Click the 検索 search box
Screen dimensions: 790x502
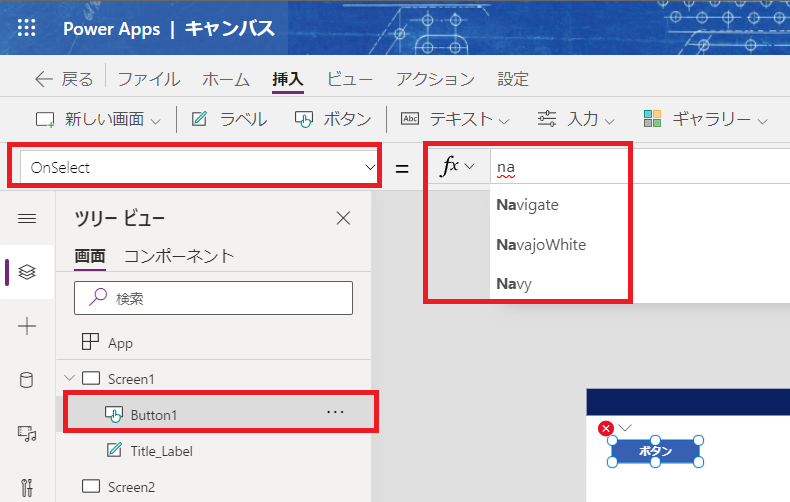tap(213, 298)
